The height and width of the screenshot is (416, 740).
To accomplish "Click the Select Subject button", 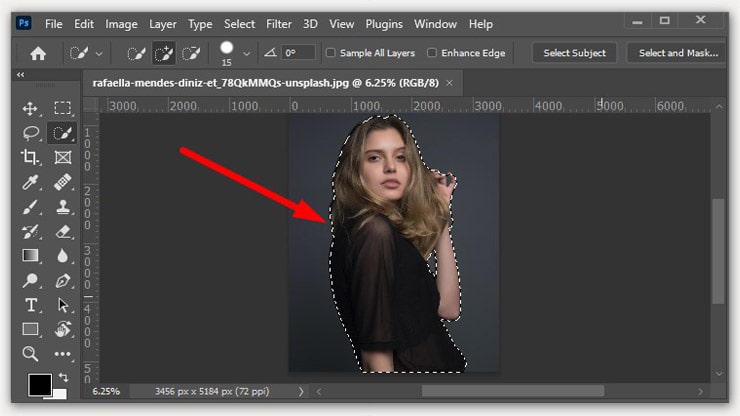I will point(574,53).
